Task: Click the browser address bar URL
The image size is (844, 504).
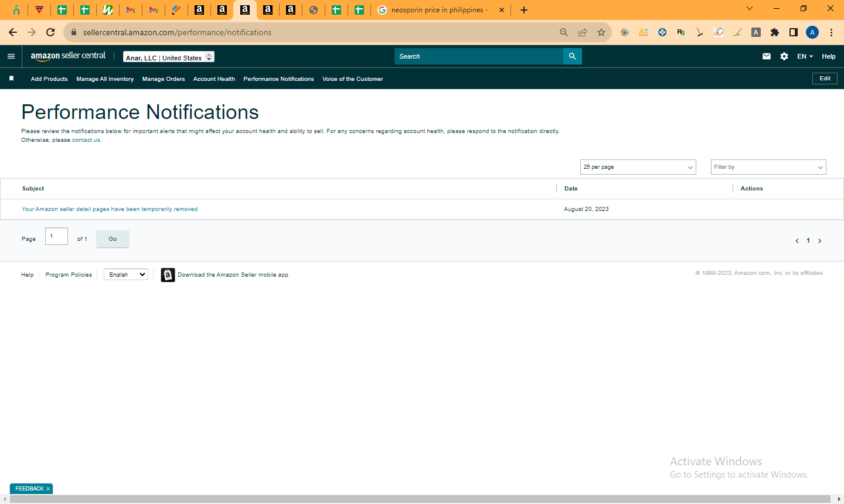Action: coord(177,32)
